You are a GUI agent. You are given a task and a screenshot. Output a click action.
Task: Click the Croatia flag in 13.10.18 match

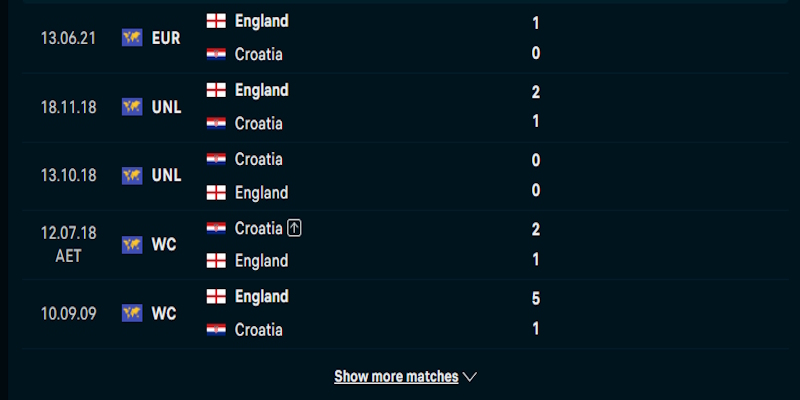pos(216,159)
